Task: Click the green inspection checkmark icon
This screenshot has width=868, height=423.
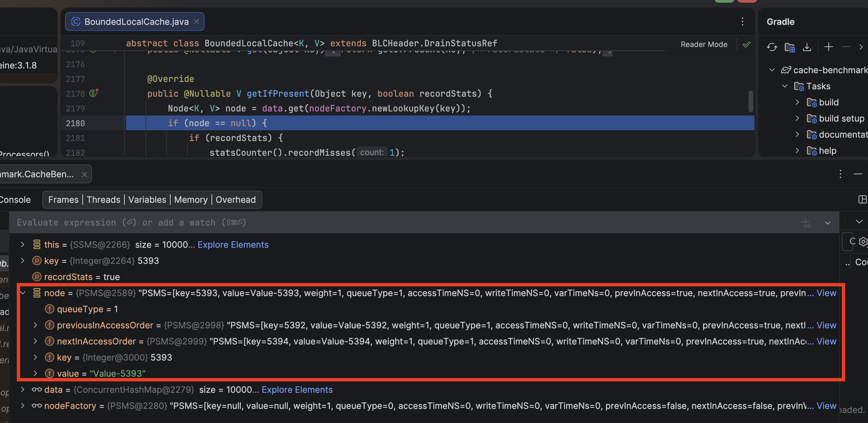Action: click(746, 44)
